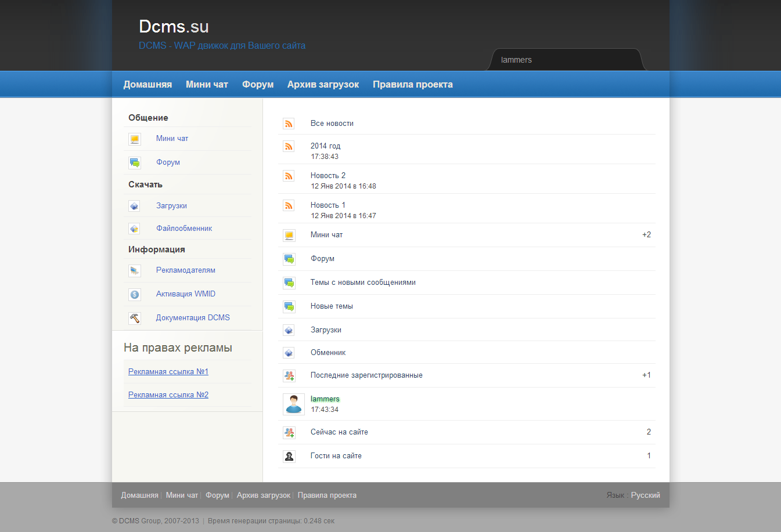781x532 pixels.
Task: Open Правила проекта in top navigation bar
Action: [413, 84]
